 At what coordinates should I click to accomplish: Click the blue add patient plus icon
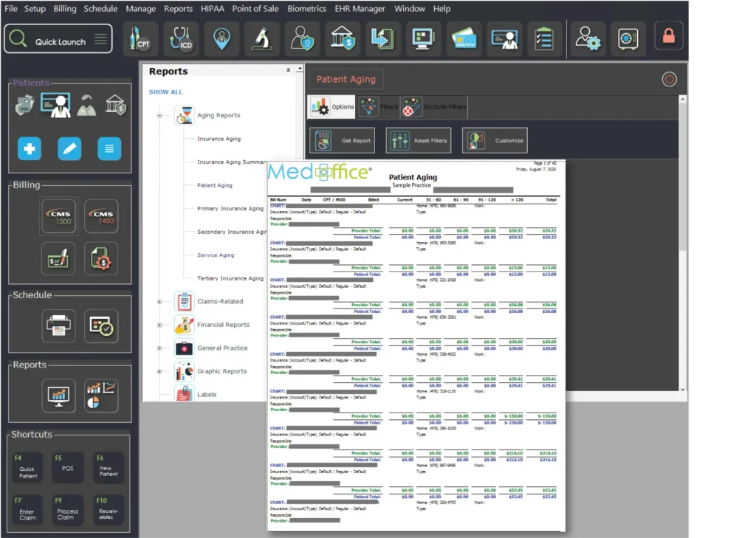30,149
